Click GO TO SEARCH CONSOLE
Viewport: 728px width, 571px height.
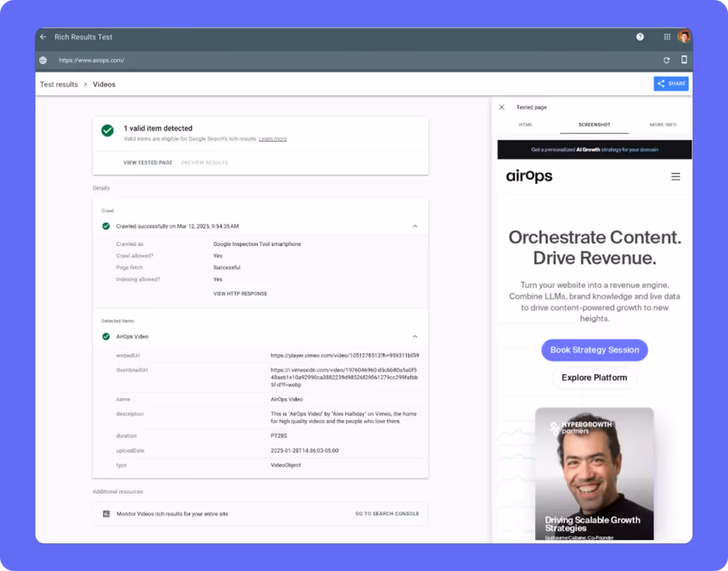387,514
